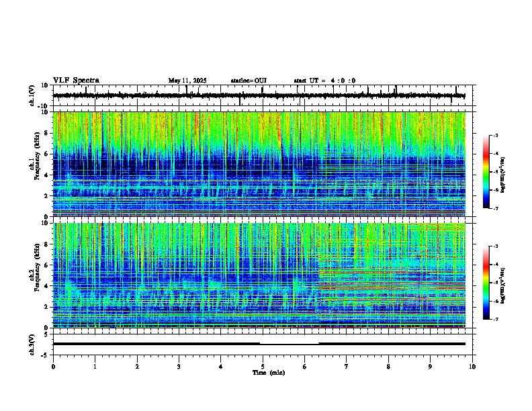The height and width of the screenshot is (411, 532).
Task: Click the 'ch.3(V)' axis label
Action: pos(32,345)
